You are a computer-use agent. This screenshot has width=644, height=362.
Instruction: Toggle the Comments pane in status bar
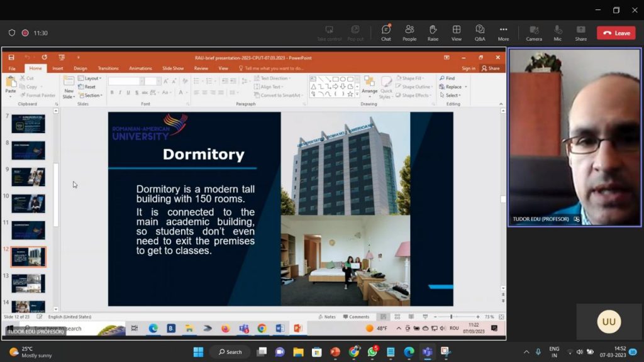pos(356,317)
